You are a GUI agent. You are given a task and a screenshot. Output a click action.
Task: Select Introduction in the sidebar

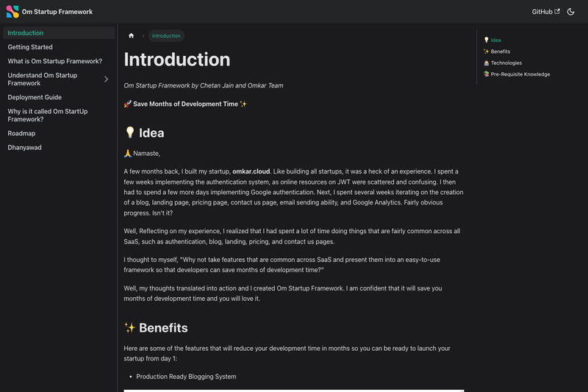click(x=59, y=32)
